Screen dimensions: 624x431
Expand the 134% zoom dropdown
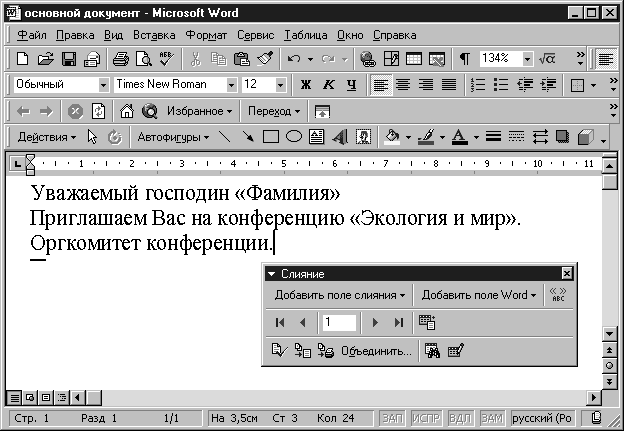click(x=527, y=60)
